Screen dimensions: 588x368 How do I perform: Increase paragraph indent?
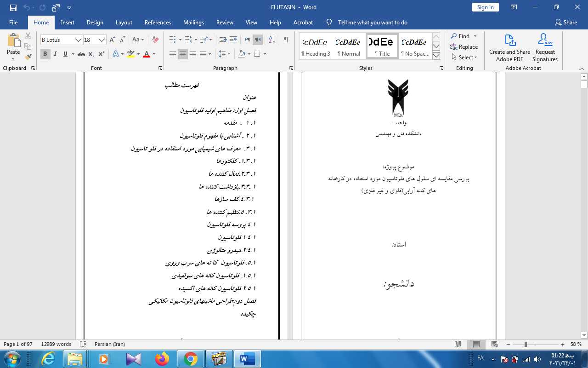233,40
